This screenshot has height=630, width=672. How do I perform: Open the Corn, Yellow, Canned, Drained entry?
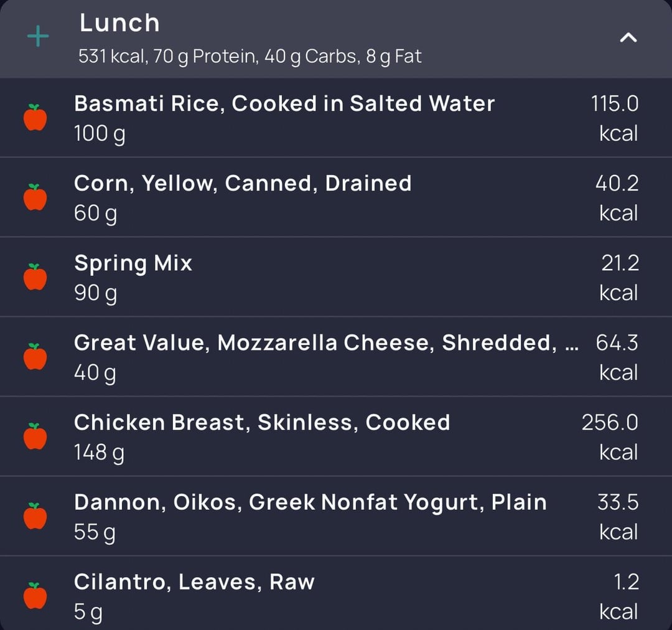coord(336,197)
